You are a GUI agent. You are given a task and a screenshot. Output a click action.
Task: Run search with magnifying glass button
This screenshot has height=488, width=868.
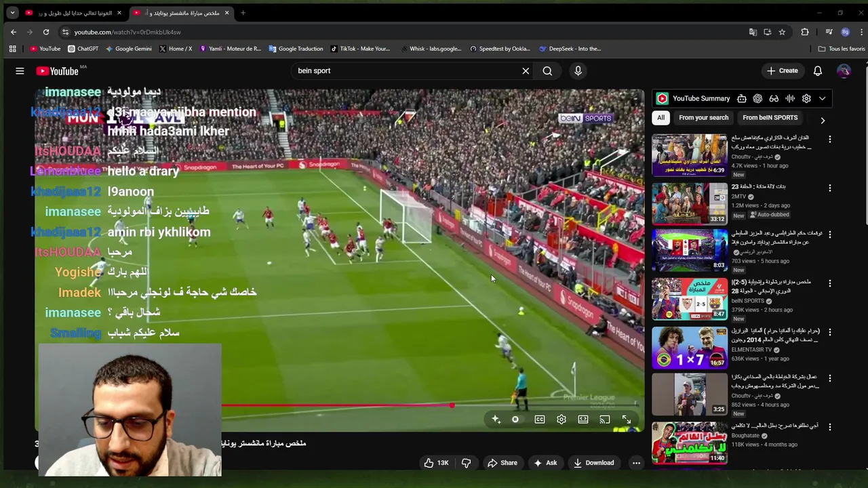point(547,70)
